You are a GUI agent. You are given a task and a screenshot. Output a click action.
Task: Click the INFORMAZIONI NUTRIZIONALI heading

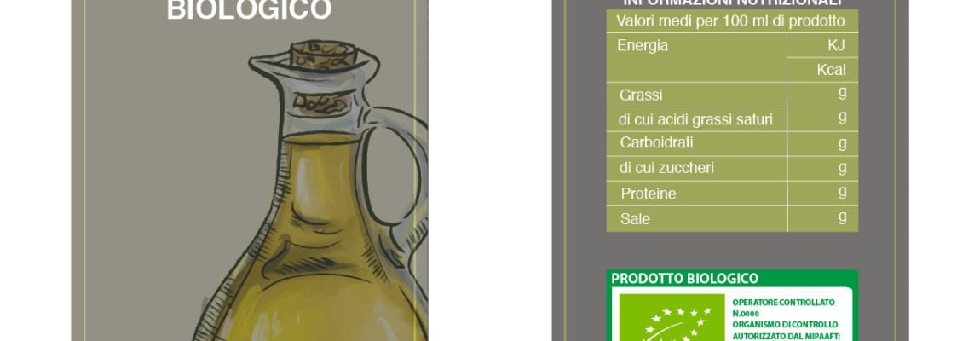pos(732,3)
